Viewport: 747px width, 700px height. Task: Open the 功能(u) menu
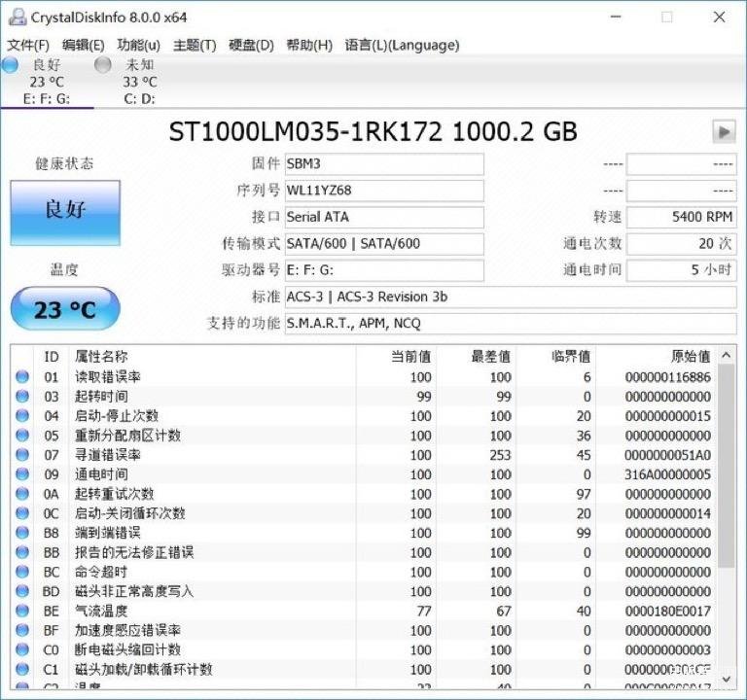(x=139, y=46)
